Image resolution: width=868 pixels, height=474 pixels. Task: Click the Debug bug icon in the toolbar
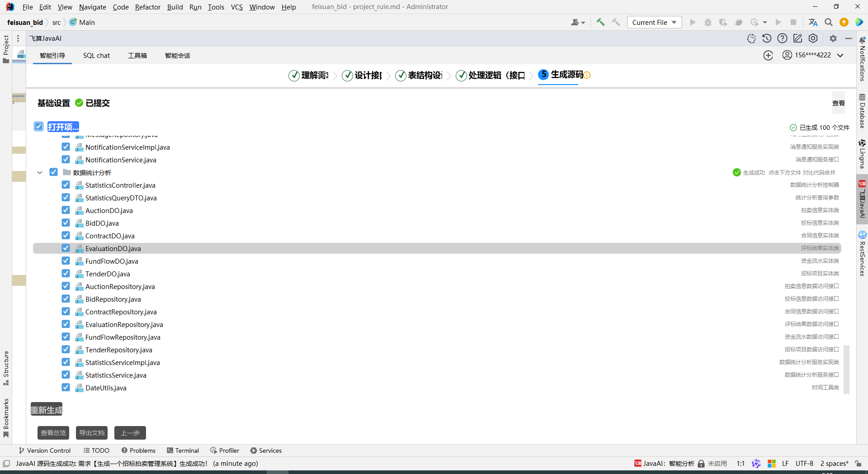tap(708, 22)
